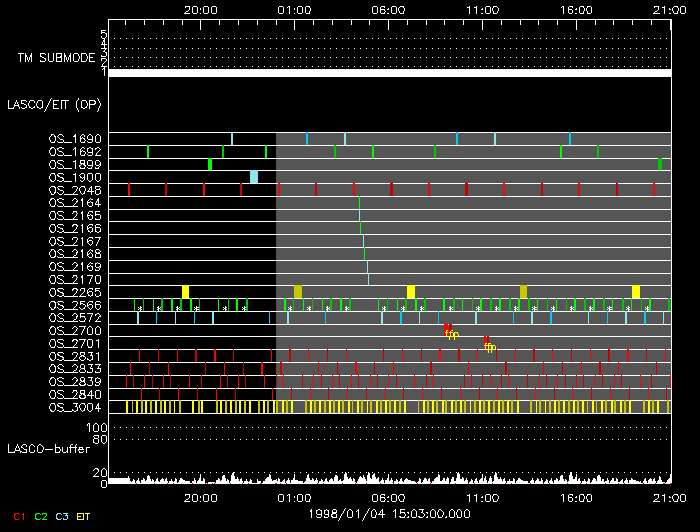This screenshot has height=532, width=700.
Task: Click the ffp marker on the OS_2701 row
Action: [489, 347]
